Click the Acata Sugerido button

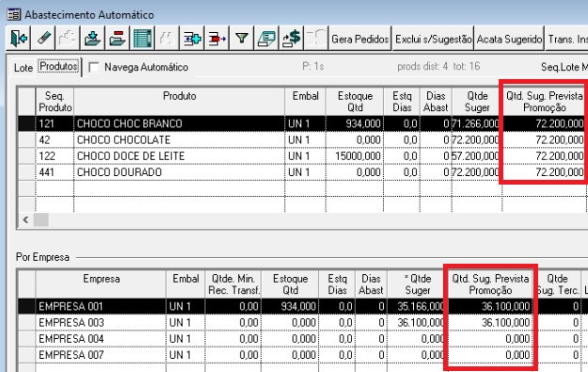(509, 39)
